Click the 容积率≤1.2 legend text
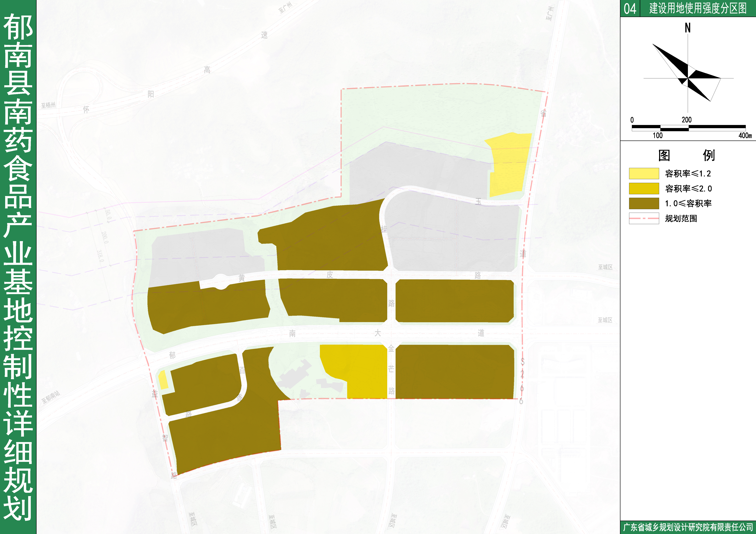The width and height of the screenshot is (756, 534). [x=688, y=174]
